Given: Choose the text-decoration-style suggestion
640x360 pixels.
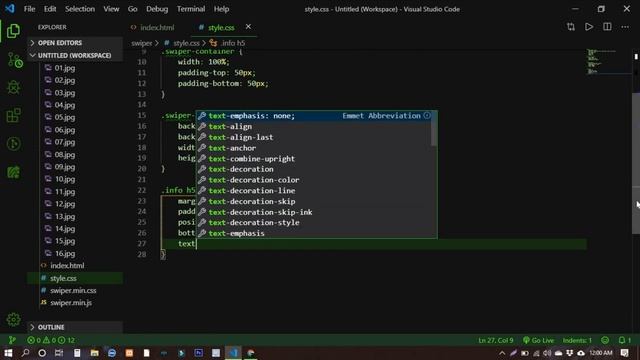Looking at the screenshot, I should (313, 222).
